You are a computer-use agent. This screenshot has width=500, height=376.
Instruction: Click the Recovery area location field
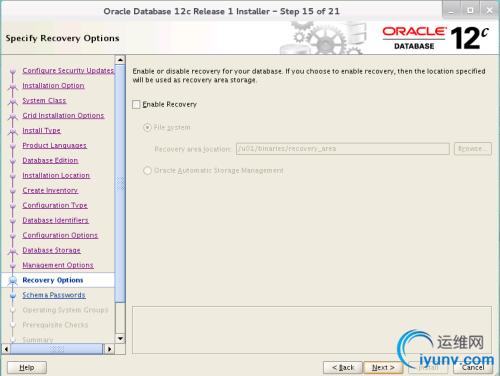tap(343, 149)
